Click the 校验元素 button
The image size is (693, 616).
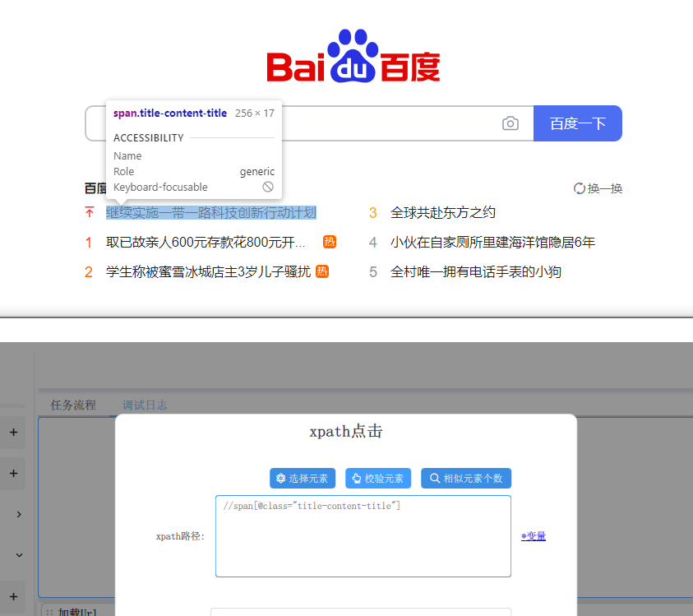tap(378, 479)
